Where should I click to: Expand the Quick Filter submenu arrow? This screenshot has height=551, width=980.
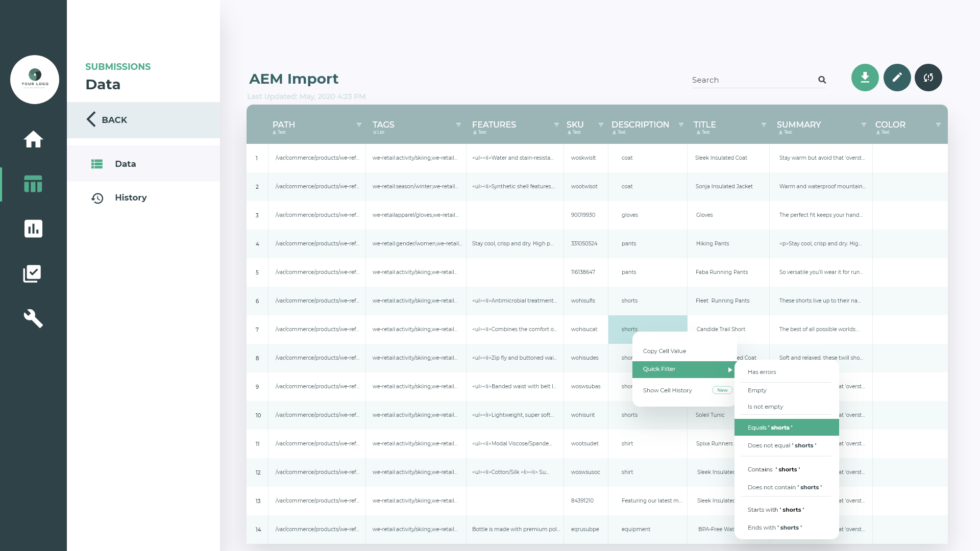coord(730,369)
